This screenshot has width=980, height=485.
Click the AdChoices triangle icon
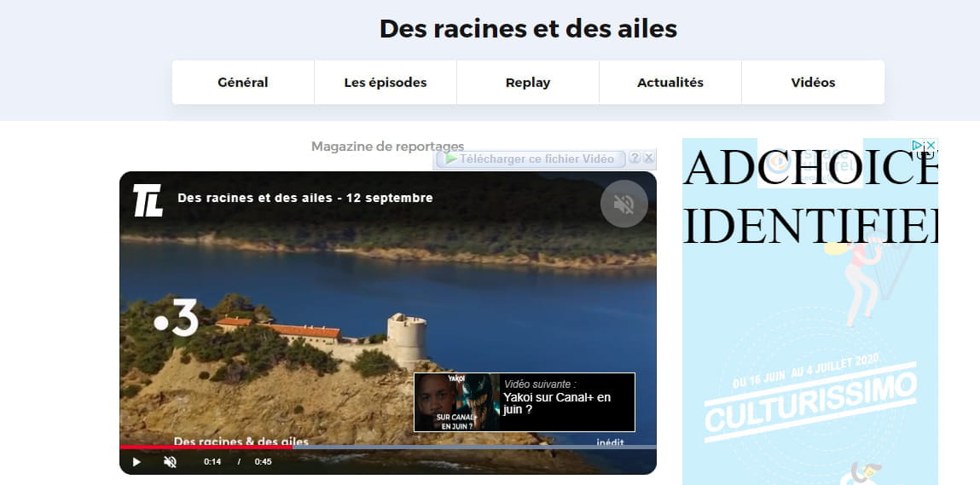[x=918, y=146]
